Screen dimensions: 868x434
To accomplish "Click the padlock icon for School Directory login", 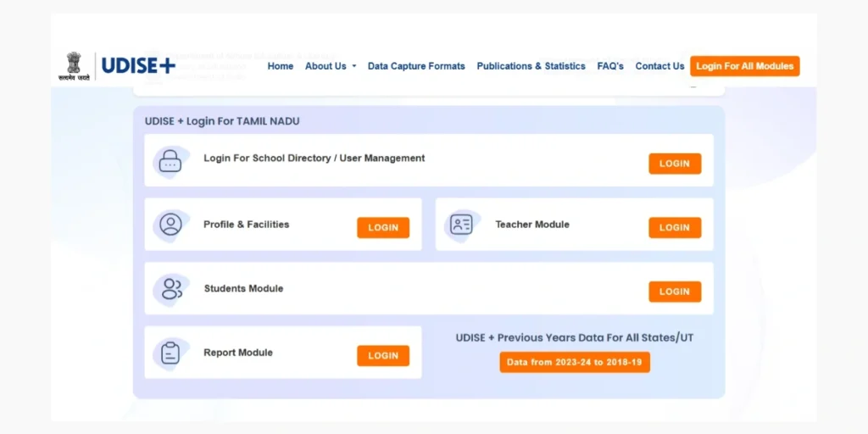I will coord(170,161).
